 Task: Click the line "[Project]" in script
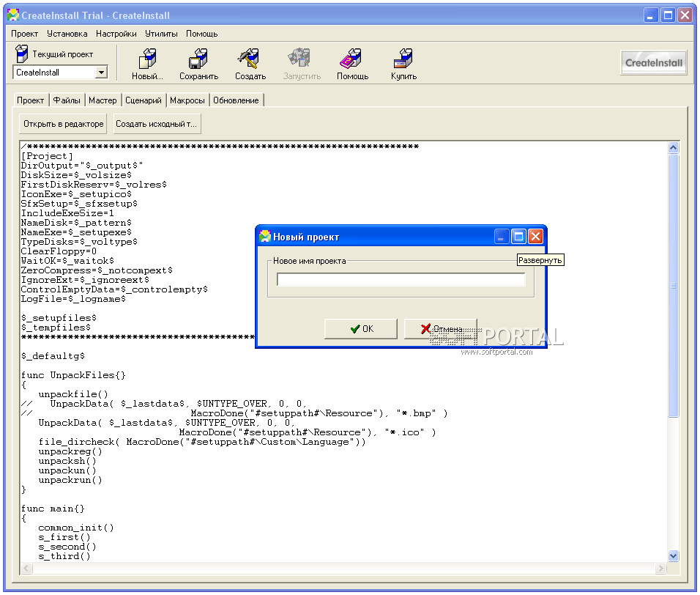click(47, 156)
